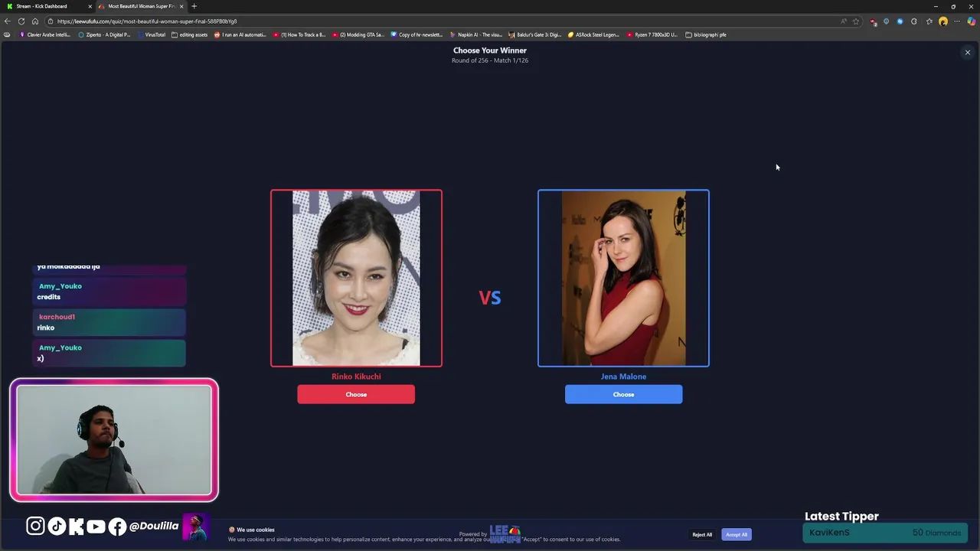Image resolution: width=980 pixels, height=551 pixels.
Task: Open the Modding GTA Sa... bookmark
Action: coord(358,34)
